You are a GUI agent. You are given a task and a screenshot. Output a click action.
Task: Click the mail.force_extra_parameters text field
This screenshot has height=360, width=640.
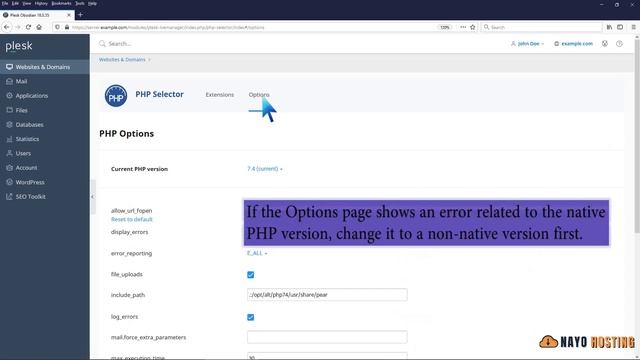327,337
